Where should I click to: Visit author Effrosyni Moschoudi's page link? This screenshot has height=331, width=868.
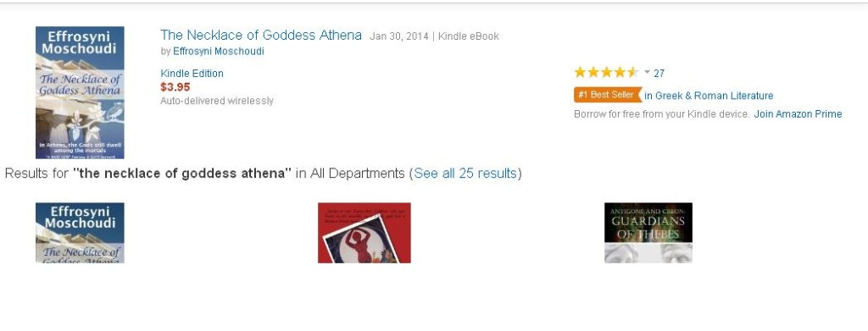(x=218, y=52)
